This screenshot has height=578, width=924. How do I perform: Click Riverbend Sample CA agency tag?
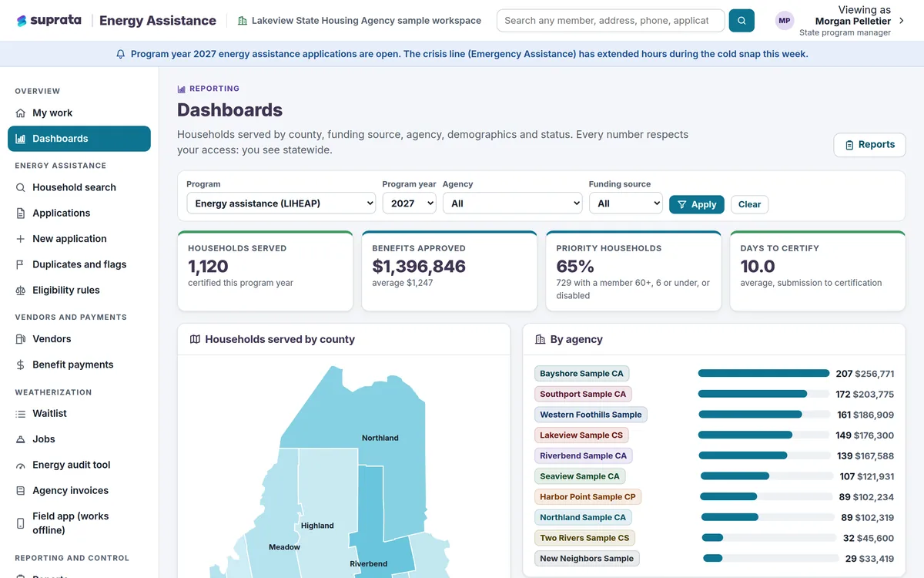(583, 455)
